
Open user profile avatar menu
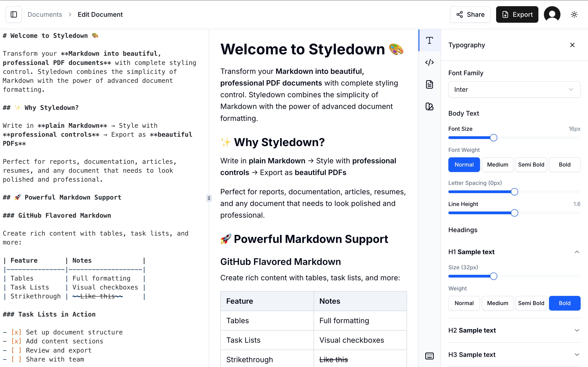552,14
